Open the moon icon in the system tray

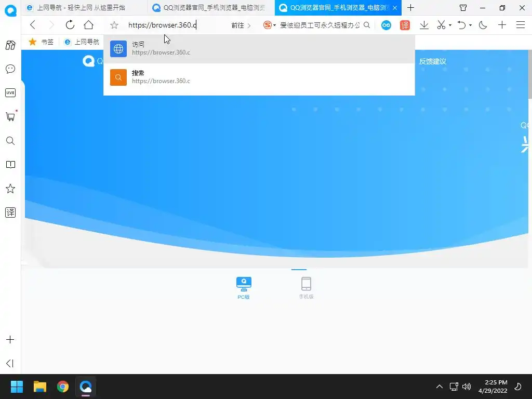518,387
